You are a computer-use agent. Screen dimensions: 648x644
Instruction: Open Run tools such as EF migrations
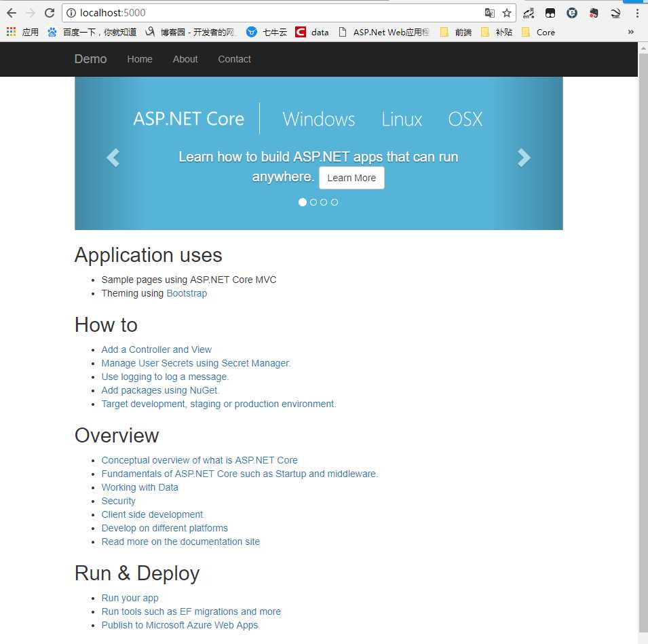coord(191,611)
